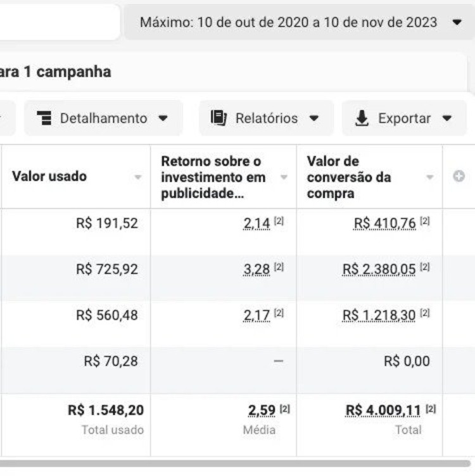Open footnote marker beside R$ 4.009,11 total
This screenshot has width=475, height=476.
coord(431,409)
